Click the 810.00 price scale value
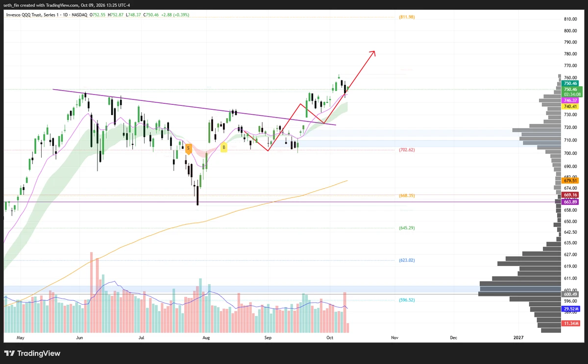This screenshot has width=588, height=364. click(570, 19)
